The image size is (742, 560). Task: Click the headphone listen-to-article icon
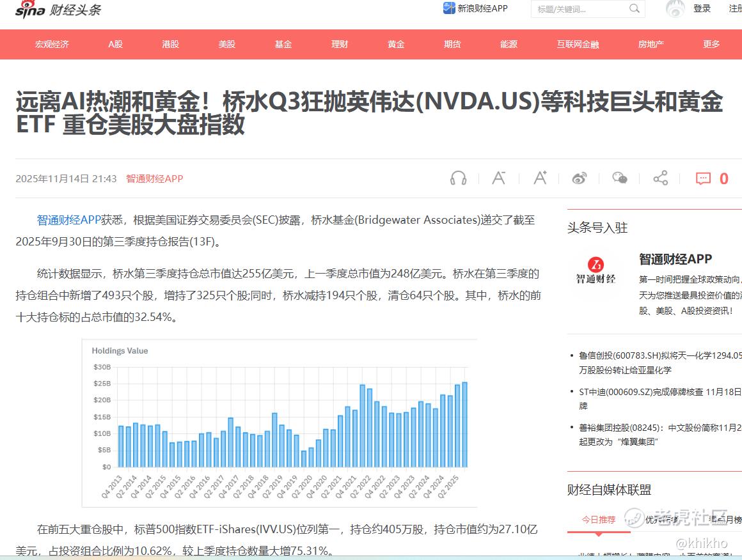tap(458, 178)
